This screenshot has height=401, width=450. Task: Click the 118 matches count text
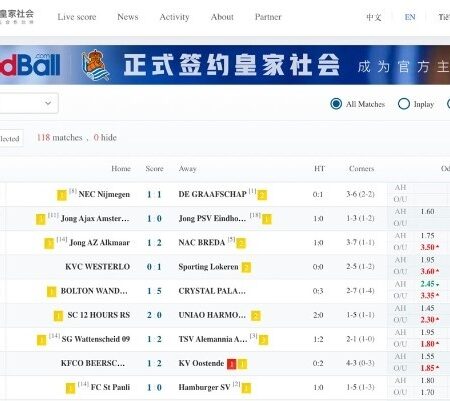[x=59, y=138]
